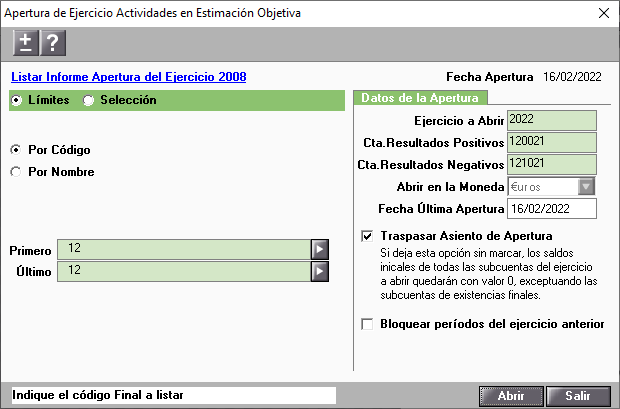Click the Abrir button

pos(511,396)
